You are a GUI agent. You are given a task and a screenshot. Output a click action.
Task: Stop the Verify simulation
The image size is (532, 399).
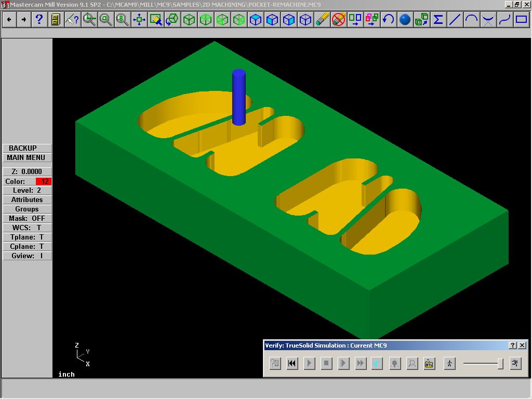click(326, 363)
